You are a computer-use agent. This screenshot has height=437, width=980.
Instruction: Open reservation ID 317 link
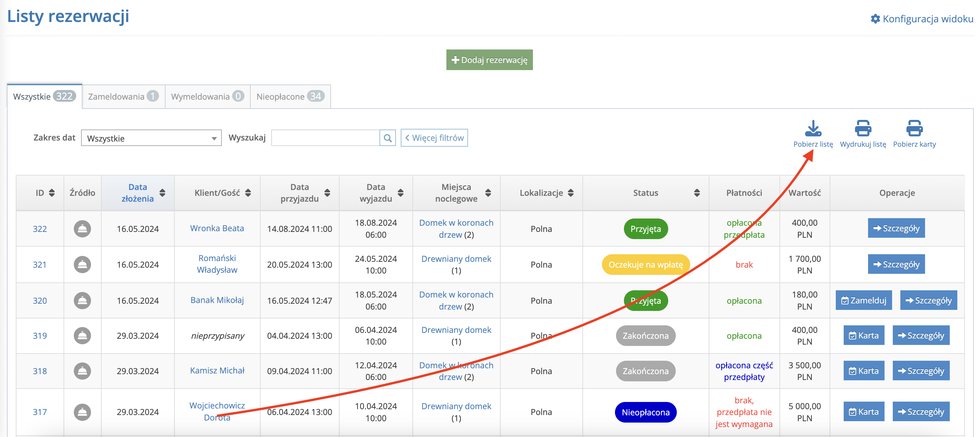coord(39,412)
